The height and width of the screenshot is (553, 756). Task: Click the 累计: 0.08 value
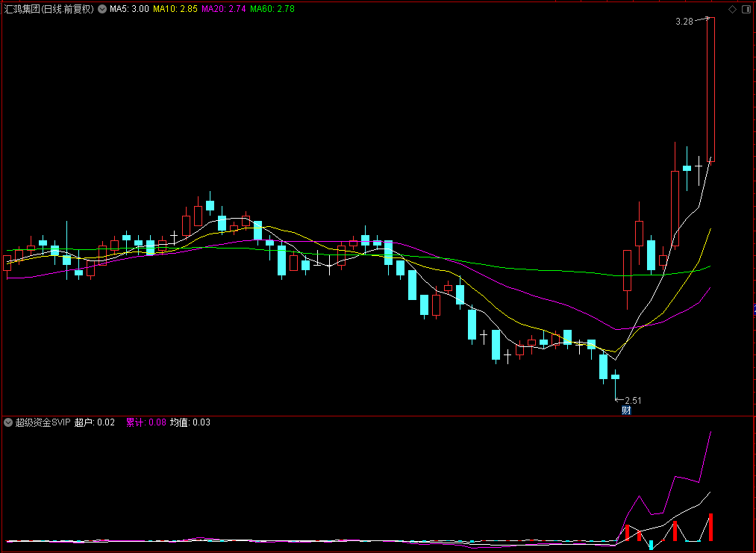[x=146, y=422]
